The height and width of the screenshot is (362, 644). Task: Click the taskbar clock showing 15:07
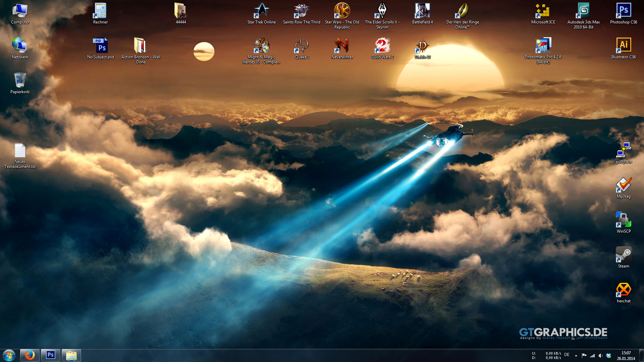(626, 356)
